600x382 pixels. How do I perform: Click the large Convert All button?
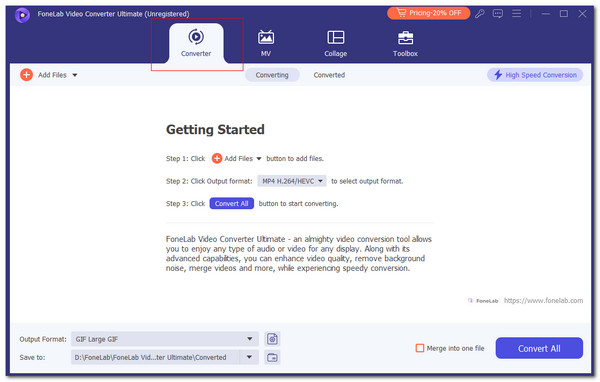point(539,348)
